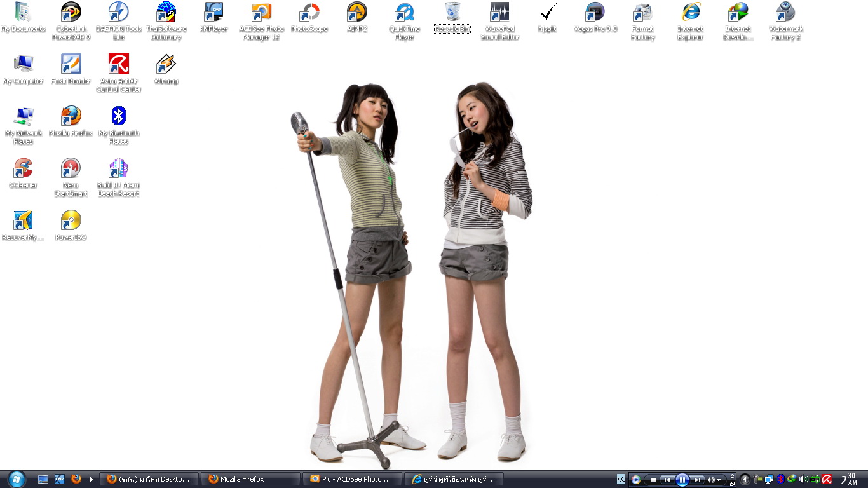The height and width of the screenshot is (488, 868).
Task: Launch PowerISO desktop shortcut
Action: tap(71, 226)
